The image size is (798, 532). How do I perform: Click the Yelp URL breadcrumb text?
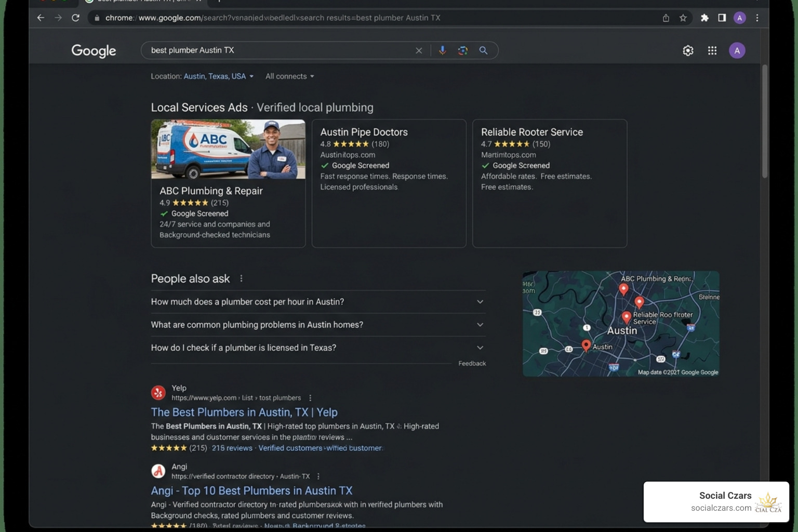236,398
